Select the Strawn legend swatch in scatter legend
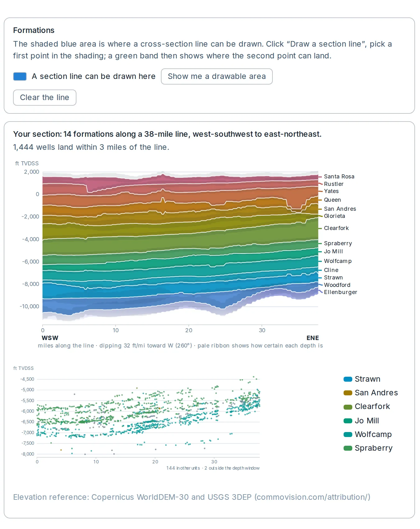 [x=348, y=379]
